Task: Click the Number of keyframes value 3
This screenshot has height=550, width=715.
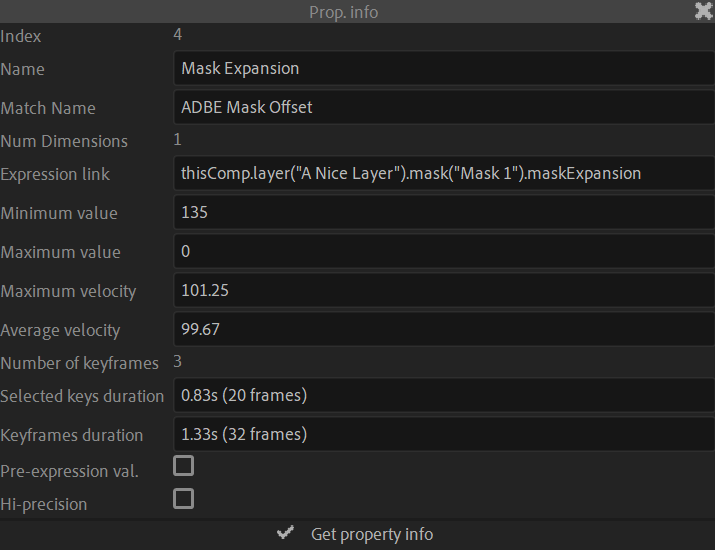Action: click(x=178, y=362)
